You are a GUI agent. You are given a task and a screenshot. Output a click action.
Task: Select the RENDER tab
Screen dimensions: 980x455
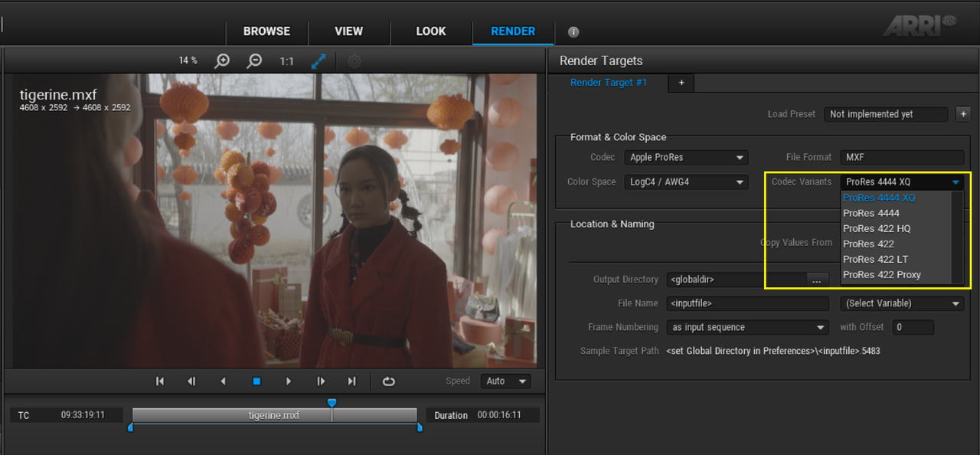[x=513, y=31]
